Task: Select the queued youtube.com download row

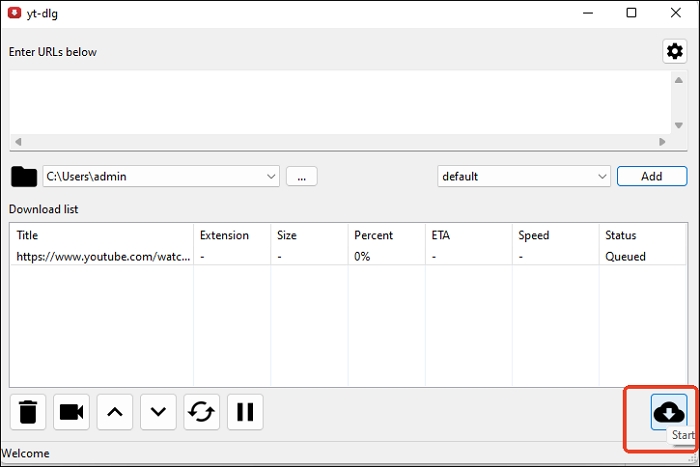Action: pyautogui.click(x=348, y=256)
